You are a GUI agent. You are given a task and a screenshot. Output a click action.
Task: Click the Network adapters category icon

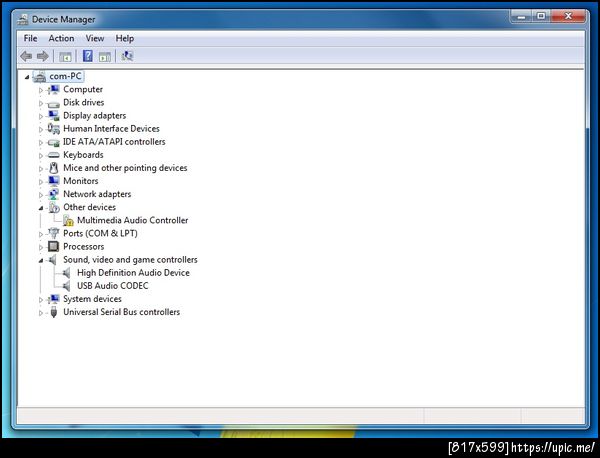54,194
